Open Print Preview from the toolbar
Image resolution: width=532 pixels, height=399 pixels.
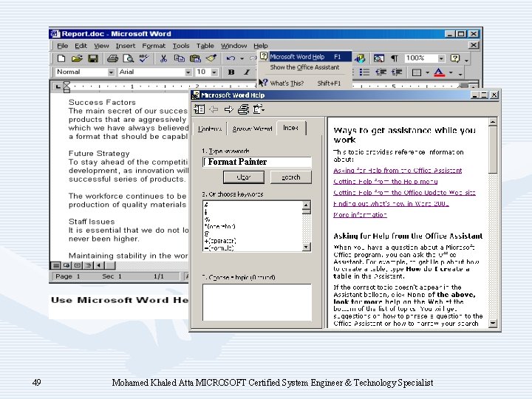(x=129, y=58)
